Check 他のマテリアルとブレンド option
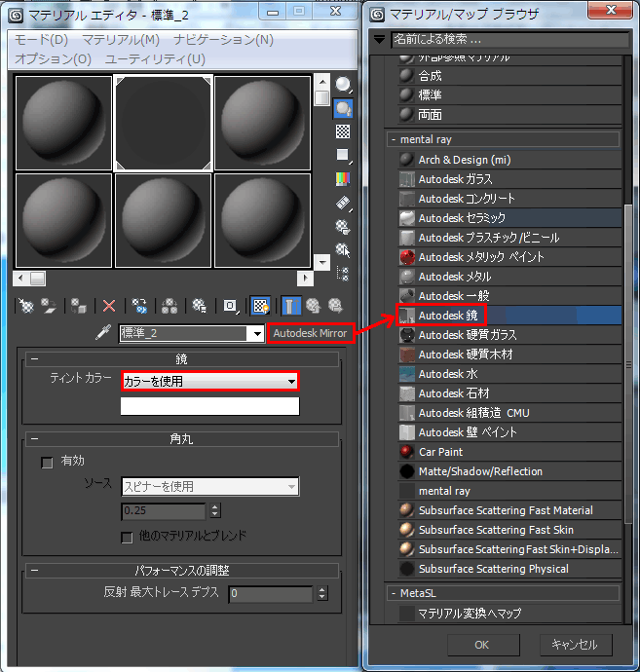Image resolution: width=640 pixels, height=672 pixels. tap(127, 538)
